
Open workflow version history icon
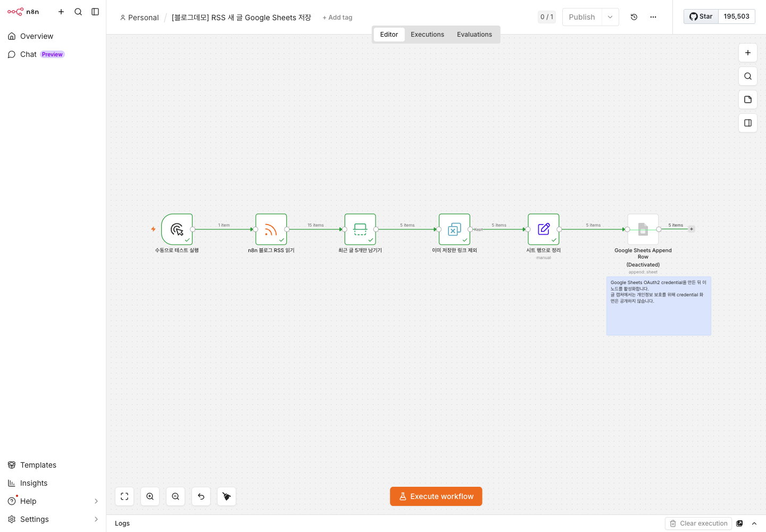tap(634, 17)
